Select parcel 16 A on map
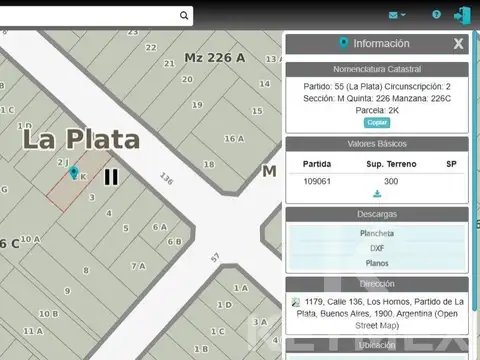This screenshot has height=360, width=480. point(234,139)
